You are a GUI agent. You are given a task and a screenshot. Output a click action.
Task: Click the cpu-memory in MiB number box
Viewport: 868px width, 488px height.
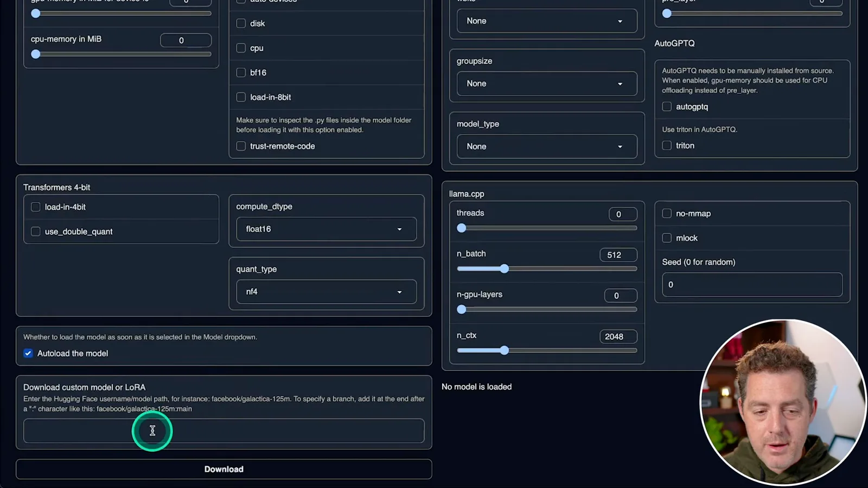coord(186,40)
